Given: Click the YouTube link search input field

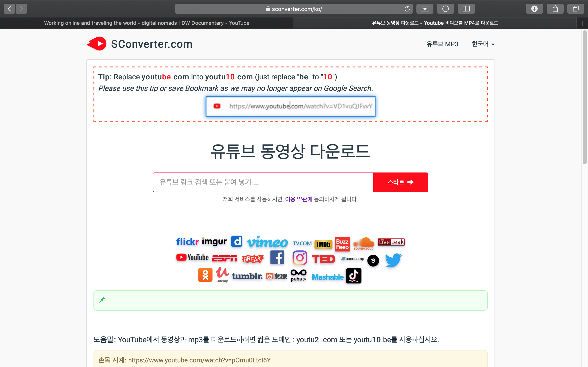Looking at the screenshot, I should coord(263,182).
